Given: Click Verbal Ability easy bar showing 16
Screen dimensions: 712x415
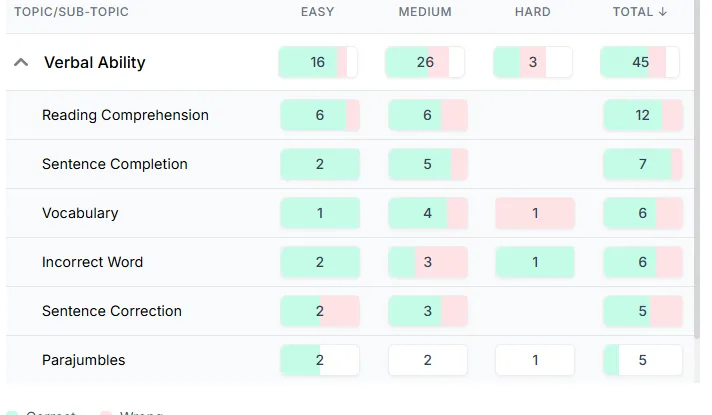Looking at the screenshot, I should pos(318,62).
